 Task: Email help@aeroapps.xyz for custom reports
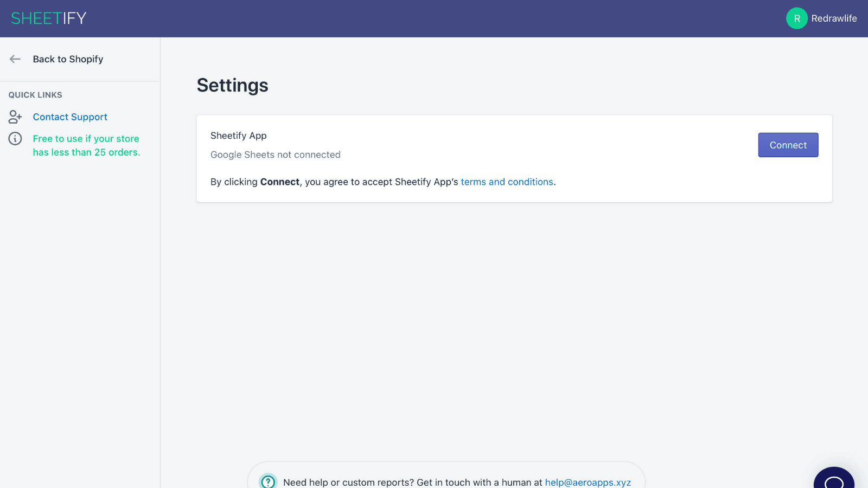pos(588,482)
